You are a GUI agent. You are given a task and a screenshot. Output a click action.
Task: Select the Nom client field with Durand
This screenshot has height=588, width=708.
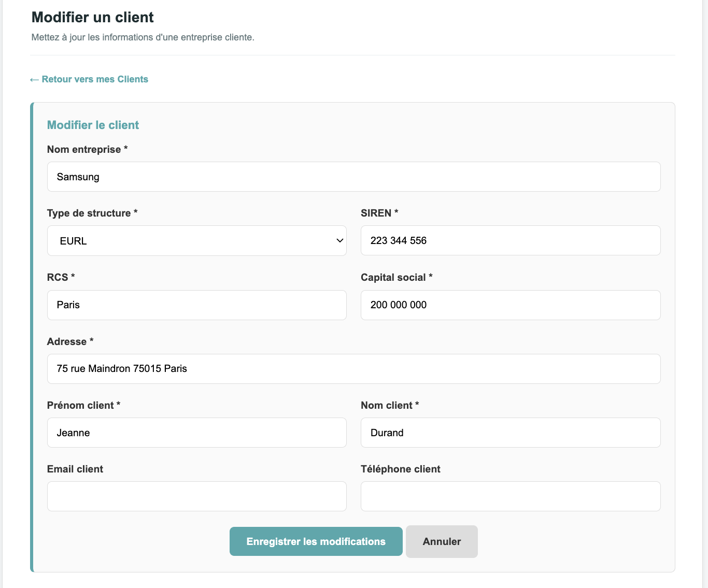click(511, 433)
